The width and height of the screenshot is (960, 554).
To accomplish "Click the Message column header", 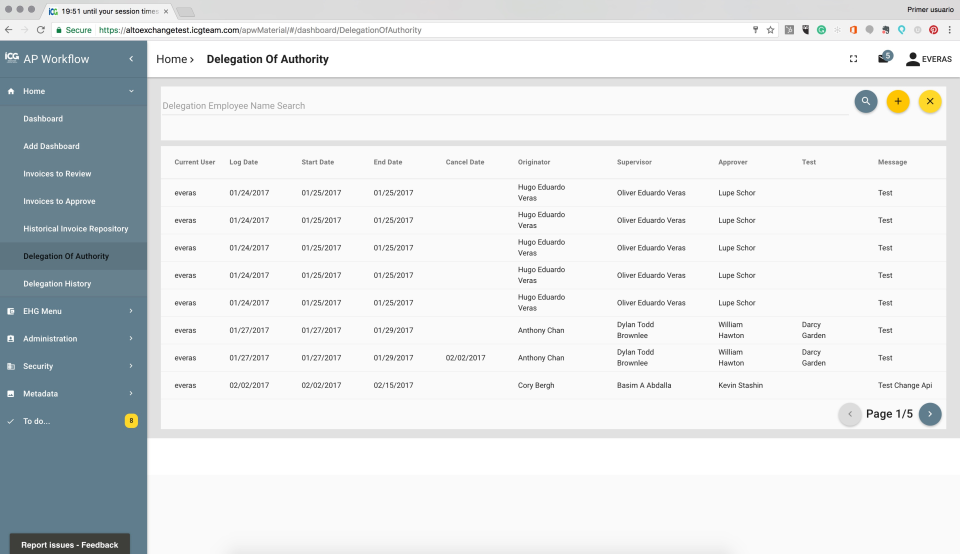I will click(x=892, y=162).
